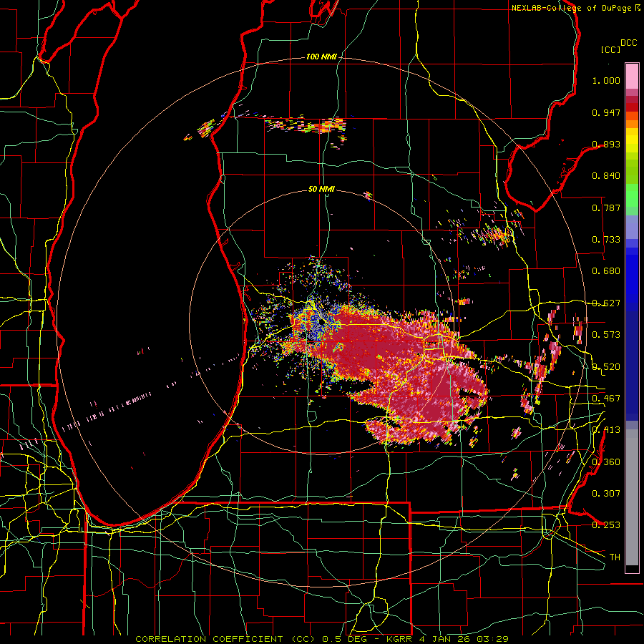Select the 0.893 legend value
This screenshot has width=644, height=644.
(606, 144)
